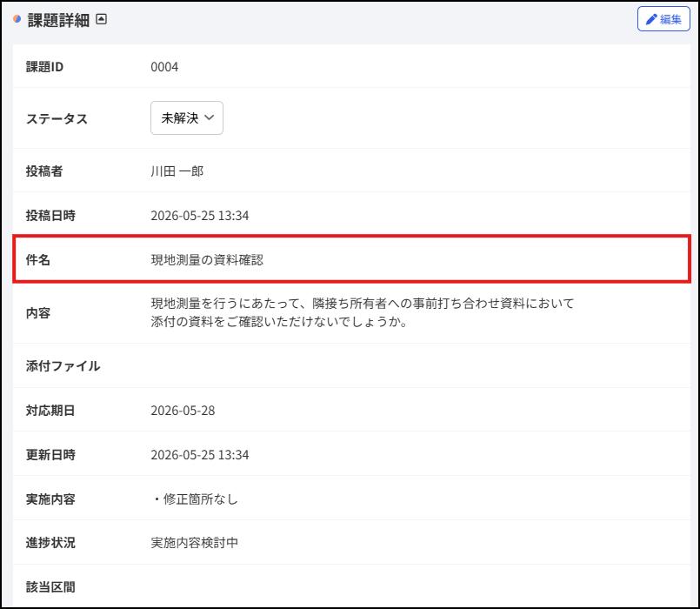Screen dimensions: 700x609
Task: Click the 投稿日時 value 2026-05-25 13:34
Action: click(x=199, y=216)
